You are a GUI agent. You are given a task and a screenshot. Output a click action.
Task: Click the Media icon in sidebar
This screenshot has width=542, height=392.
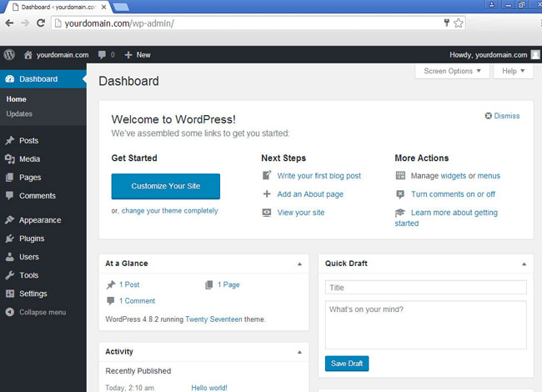click(x=10, y=159)
